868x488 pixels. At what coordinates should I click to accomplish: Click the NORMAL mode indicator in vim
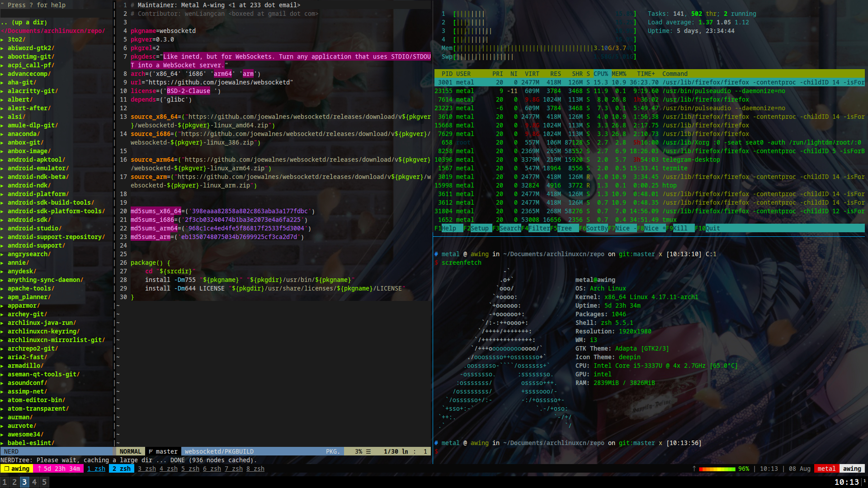pos(131,452)
